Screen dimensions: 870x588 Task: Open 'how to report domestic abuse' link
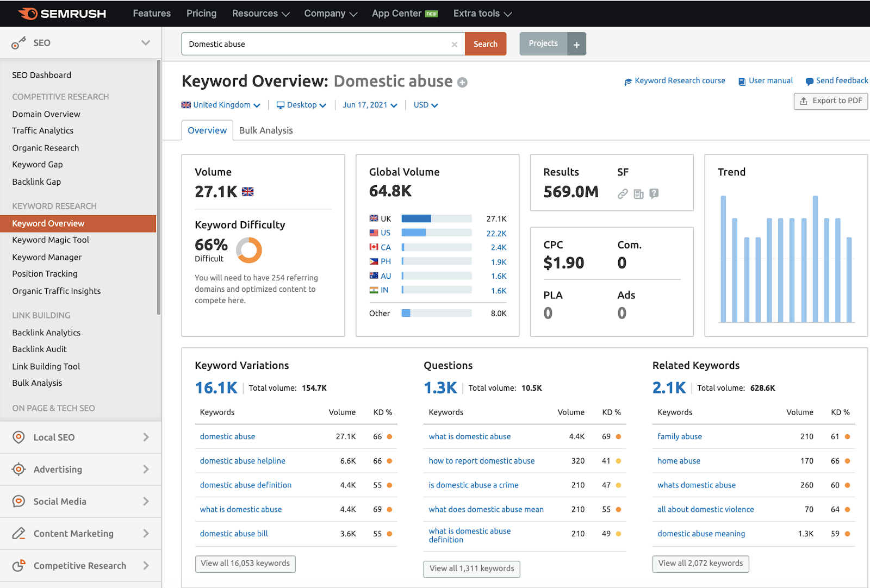point(482,461)
